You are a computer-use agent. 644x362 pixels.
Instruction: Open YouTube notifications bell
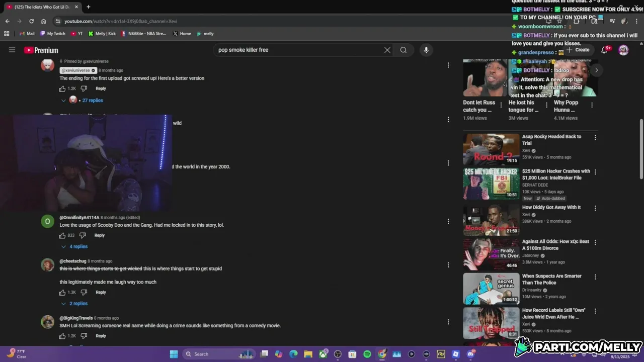pos(605,50)
